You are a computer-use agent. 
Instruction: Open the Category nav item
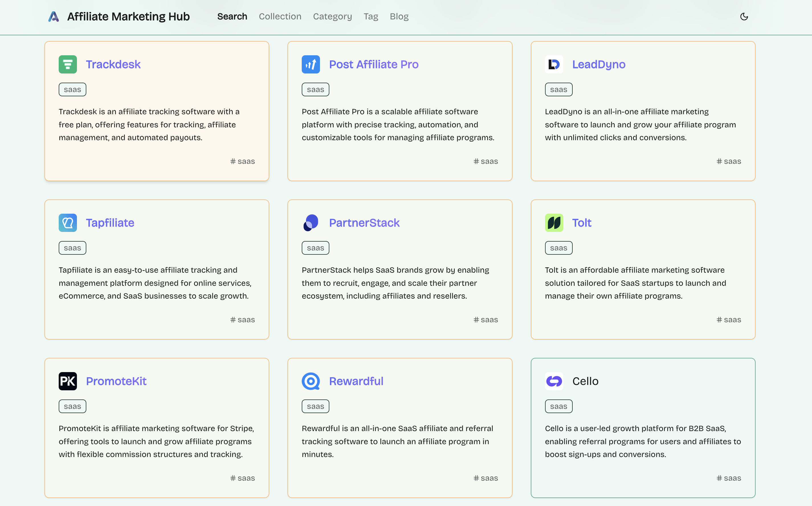(x=332, y=17)
